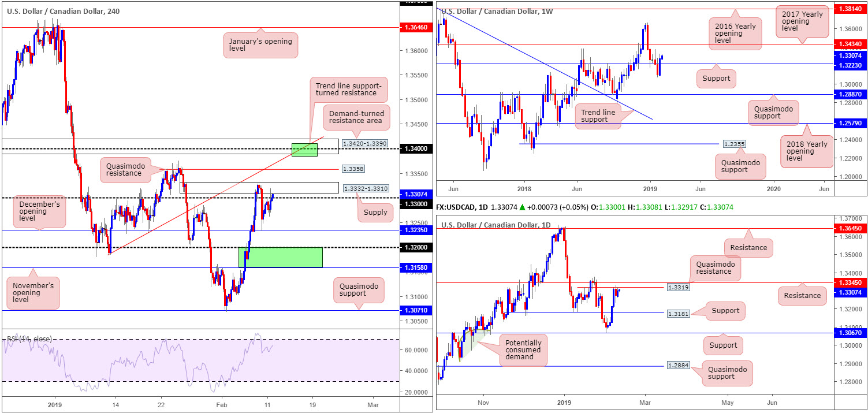The width and height of the screenshot is (868, 413).
Task: Click the 1.38140 price label on the weekly chart
Action: coord(850,9)
